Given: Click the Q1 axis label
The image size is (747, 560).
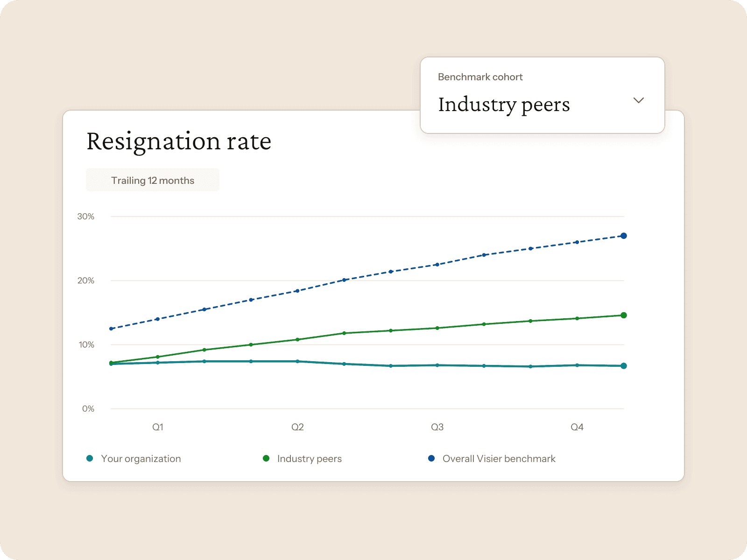Looking at the screenshot, I should [158, 427].
